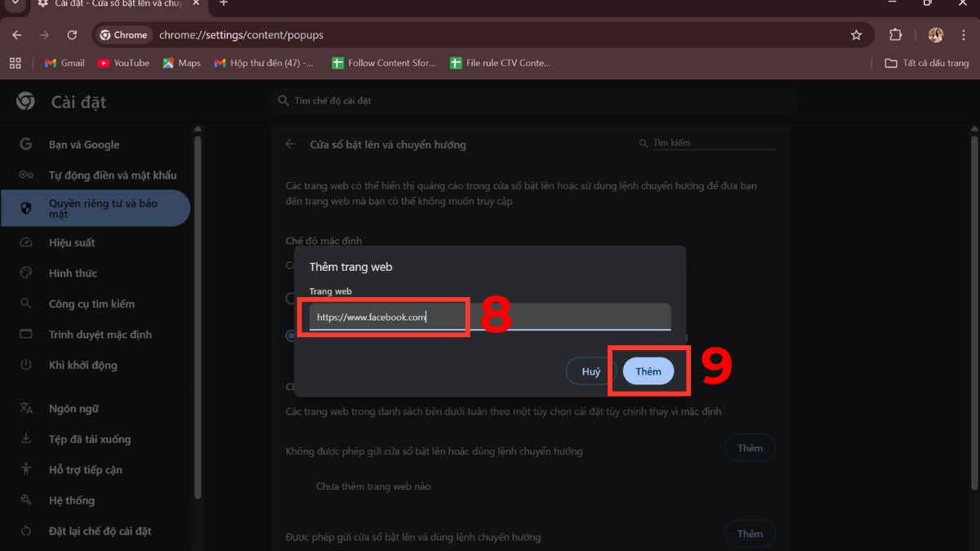
Task: Click the shield icon beside Quyền riêng tư và bảo mật
Action: pos(25,208)
